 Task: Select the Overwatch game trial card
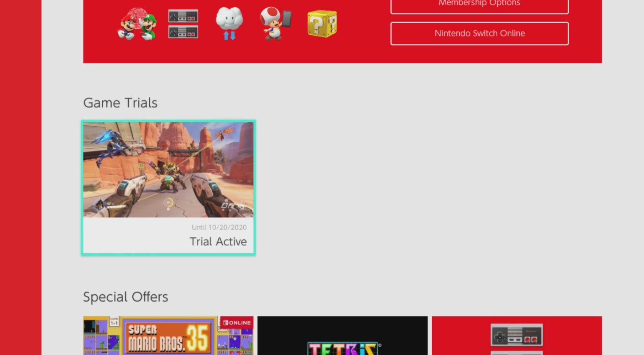[x=168, y=188]
